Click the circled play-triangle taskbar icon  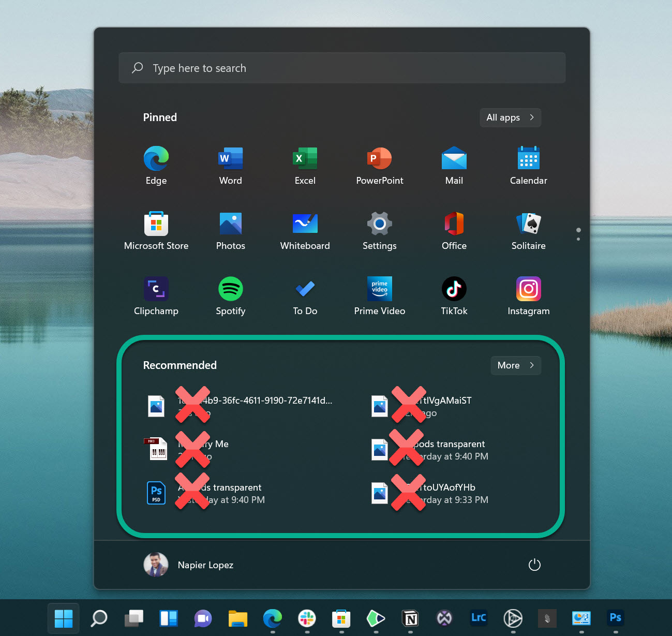point(513,618)
